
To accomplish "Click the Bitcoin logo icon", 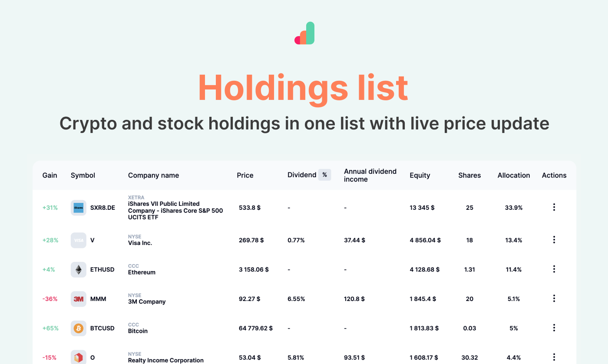I will (79, 328).
